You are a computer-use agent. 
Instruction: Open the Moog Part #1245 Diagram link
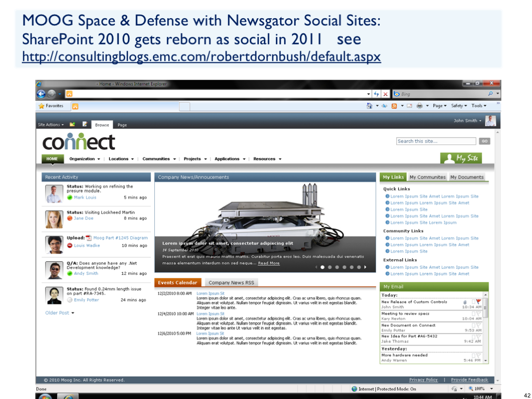pyautogui.click(x=121, y=238)
